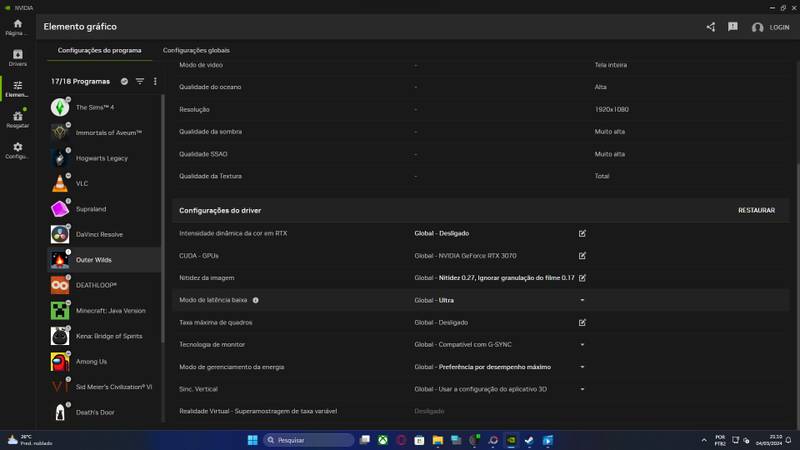Expand Tecnologia de monitor dropdown
Screen dimensions: 800x450
coord(582,344)
